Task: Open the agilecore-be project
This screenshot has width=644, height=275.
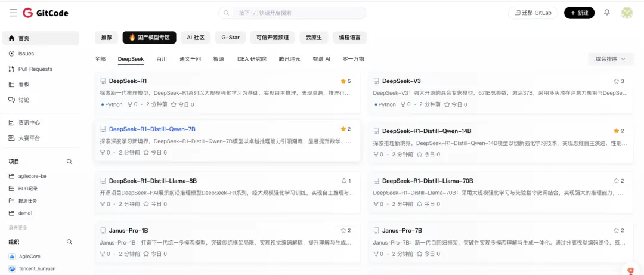Action: [32, 177]
